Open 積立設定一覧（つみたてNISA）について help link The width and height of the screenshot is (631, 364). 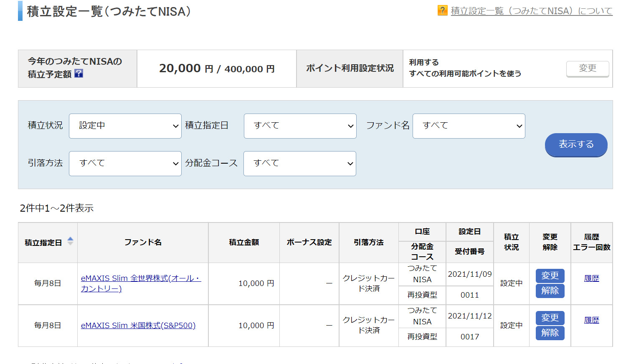click(531, 11)
